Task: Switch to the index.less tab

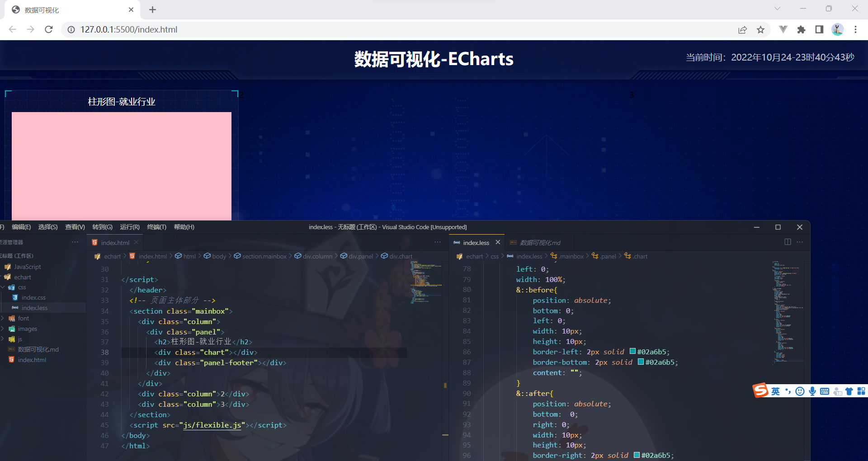Action: point(476,242)
